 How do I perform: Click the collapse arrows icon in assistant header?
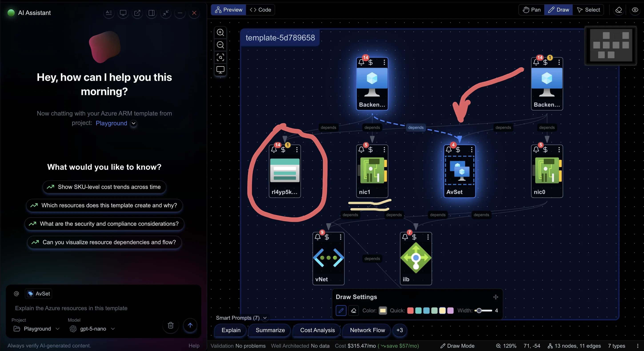click(x=166, y=13)
